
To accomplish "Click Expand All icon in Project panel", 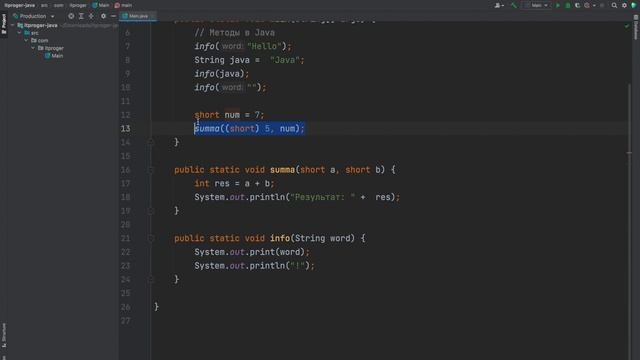I will (81, 16).
